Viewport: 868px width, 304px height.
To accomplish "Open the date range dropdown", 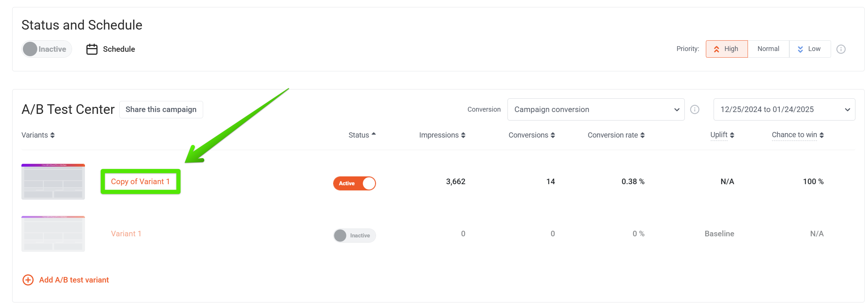I will tap(784, 109).
